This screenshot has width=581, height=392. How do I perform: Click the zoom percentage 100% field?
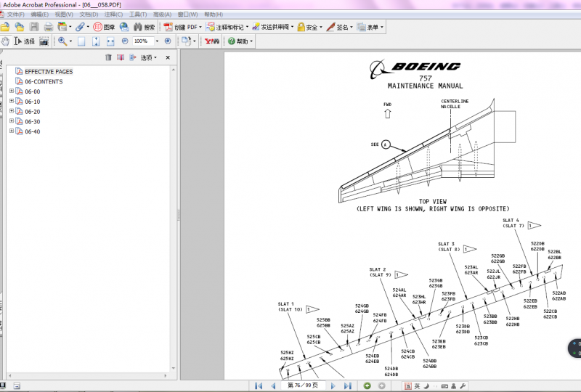pos(143,41)
